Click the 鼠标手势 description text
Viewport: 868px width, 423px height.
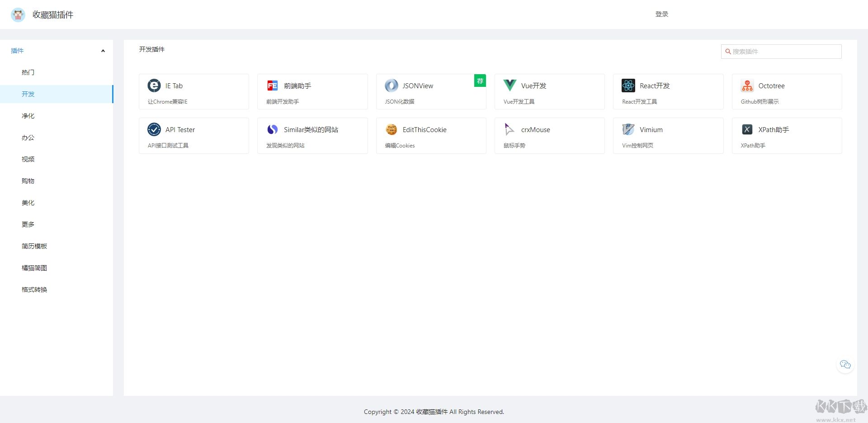pos(514,145)
